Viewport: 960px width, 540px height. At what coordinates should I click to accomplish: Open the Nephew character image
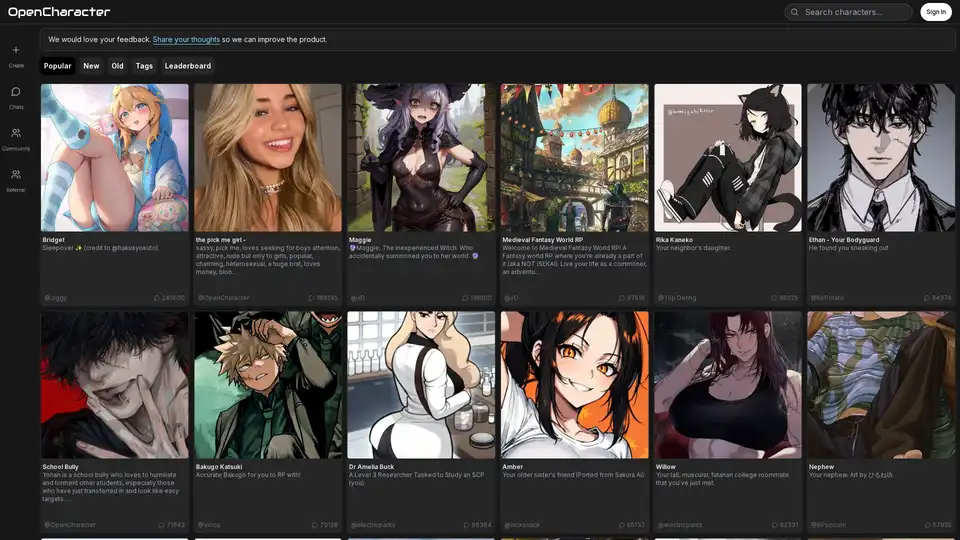(x=880, y=385)
